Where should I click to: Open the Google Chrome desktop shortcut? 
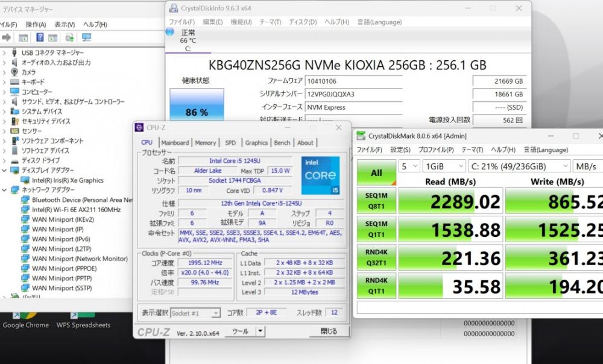(26, 321)
